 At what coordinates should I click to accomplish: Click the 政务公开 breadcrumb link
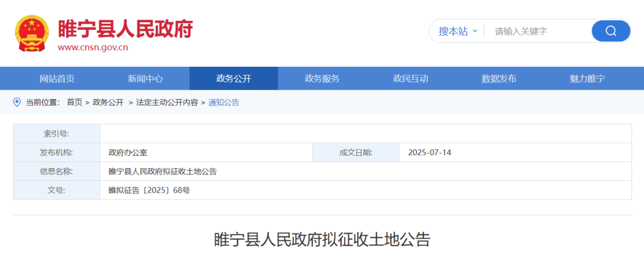(108, 103)
